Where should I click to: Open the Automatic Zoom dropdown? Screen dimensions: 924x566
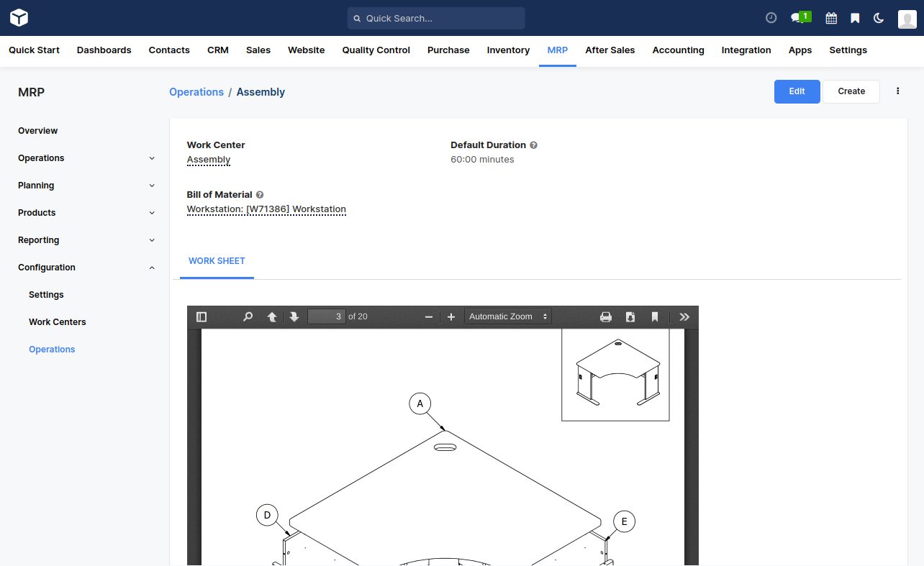[x=507, y=316]
